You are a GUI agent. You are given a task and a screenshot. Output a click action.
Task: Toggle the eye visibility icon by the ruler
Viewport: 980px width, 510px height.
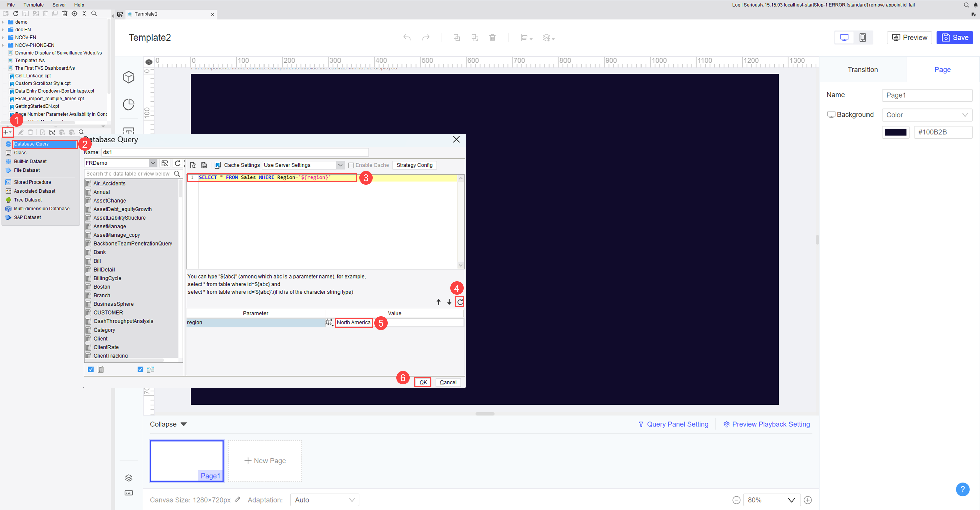tap(149, 62)
